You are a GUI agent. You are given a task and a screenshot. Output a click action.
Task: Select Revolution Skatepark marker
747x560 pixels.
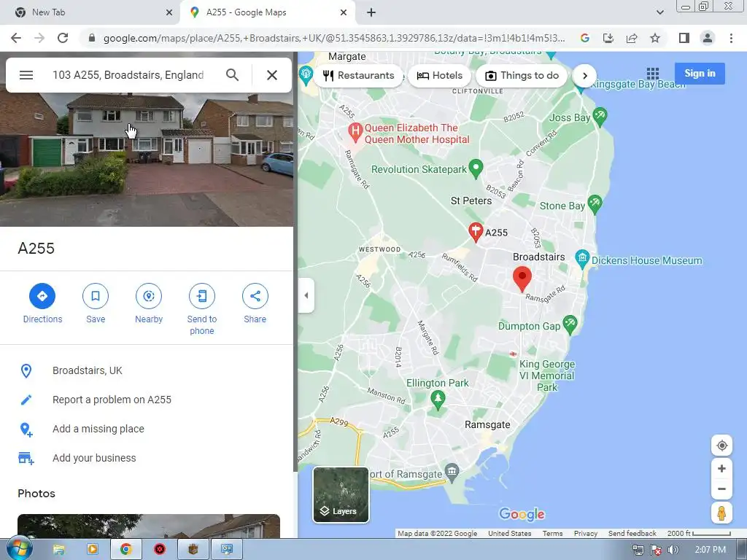[x=476, y=168]
